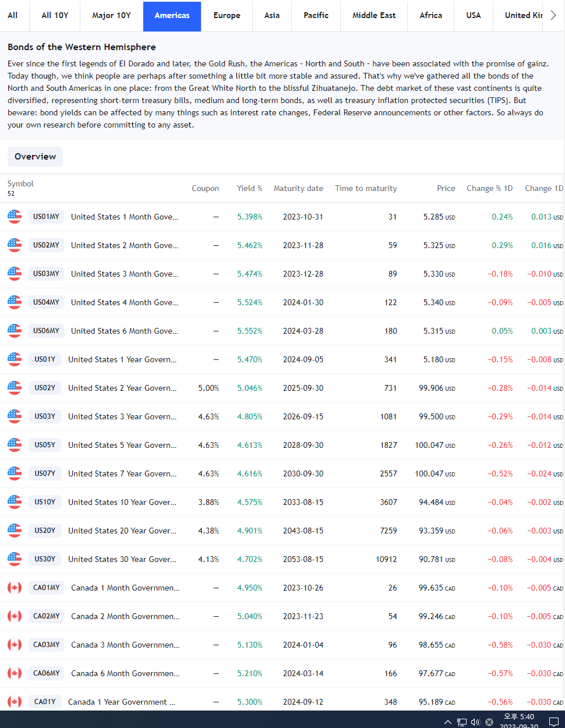Open the notification center icon in taskbar
The image size is (565, 728).
pos(554,722)
